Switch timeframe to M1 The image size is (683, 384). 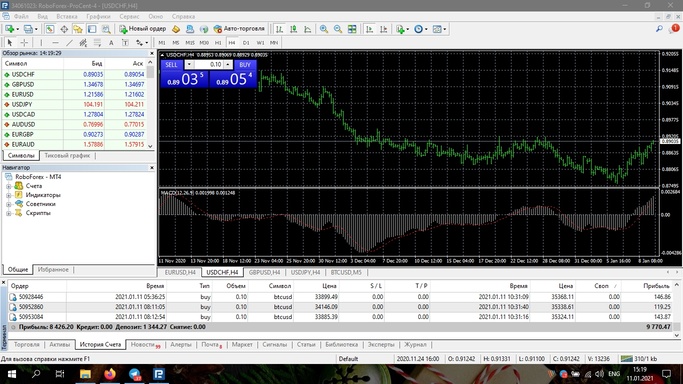click(x=162, y=43)
